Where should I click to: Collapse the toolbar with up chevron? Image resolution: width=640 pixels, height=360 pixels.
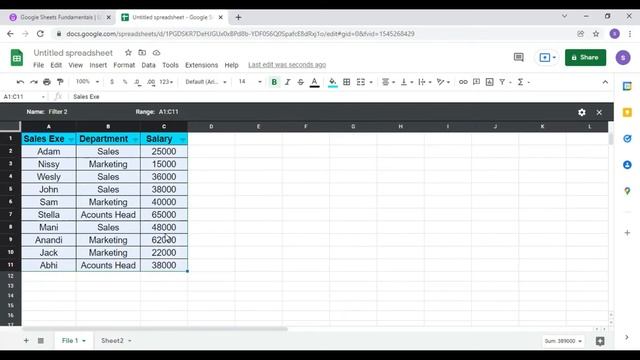click(605, 82)
